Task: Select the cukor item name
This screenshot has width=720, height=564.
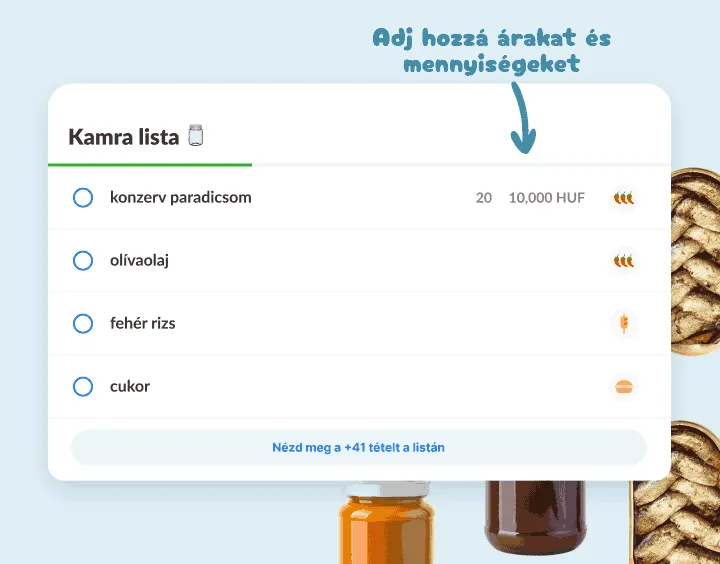Action: click(129, 386)
